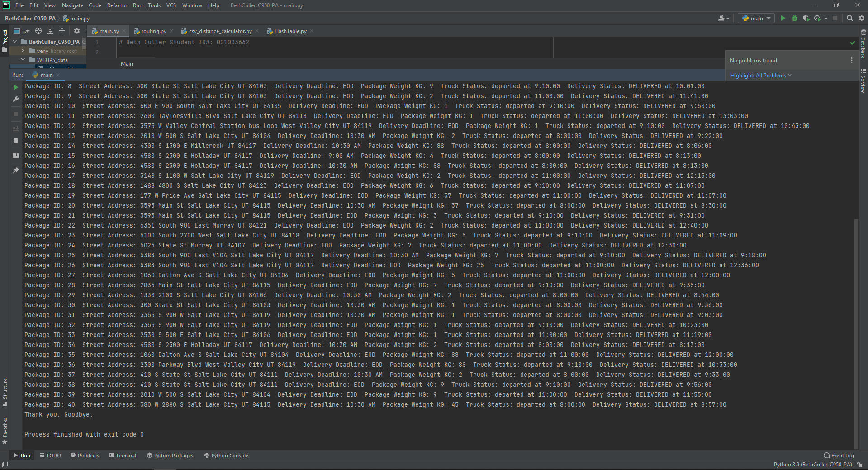Click 'Process finished with exit code 0'
The image size is (868, 470).
(84, 434)
